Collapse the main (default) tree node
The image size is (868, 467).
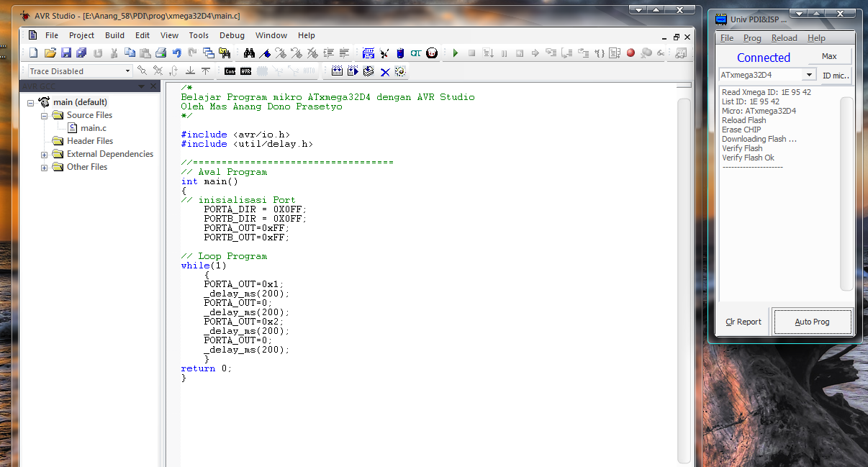31,102
